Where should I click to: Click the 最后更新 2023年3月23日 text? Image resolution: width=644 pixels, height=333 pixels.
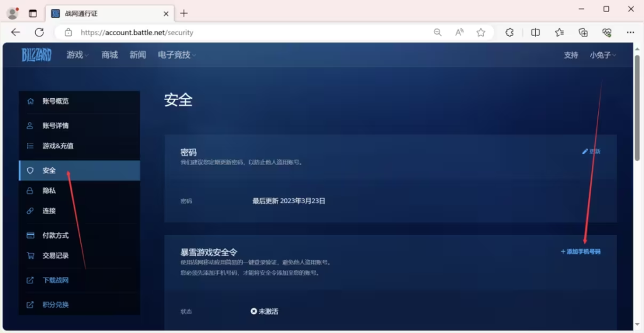pos(289,201)
